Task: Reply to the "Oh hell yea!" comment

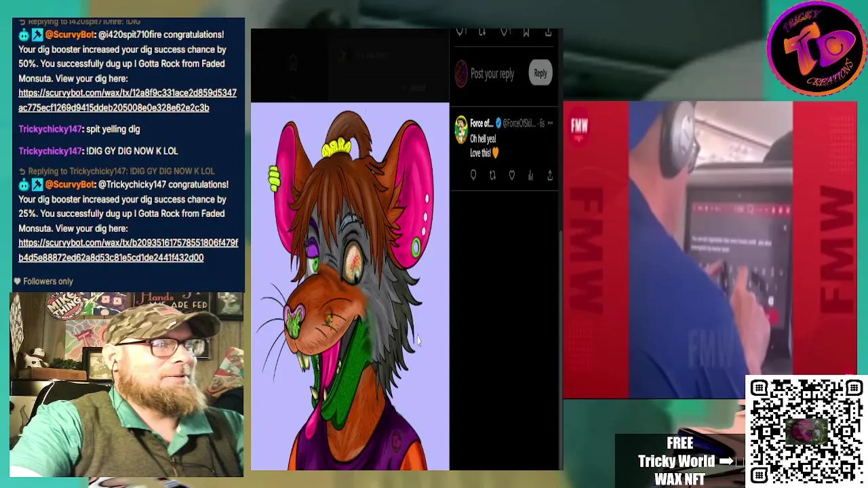Action: click(x=473, y=176)
